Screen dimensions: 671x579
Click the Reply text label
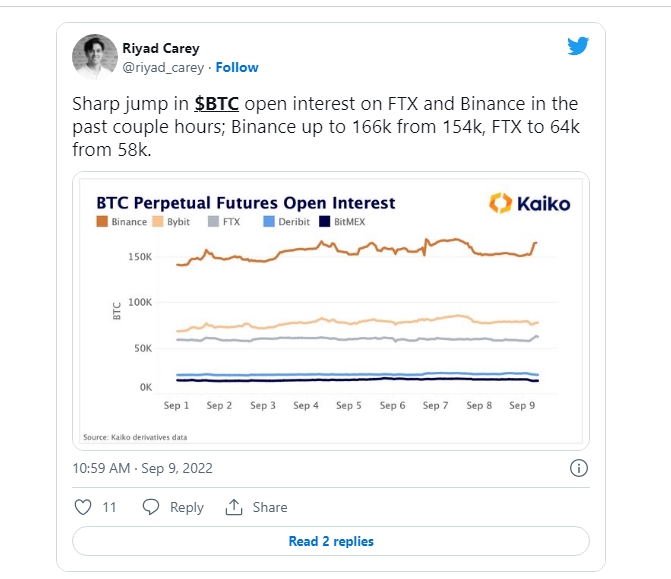tap(187, 508)
